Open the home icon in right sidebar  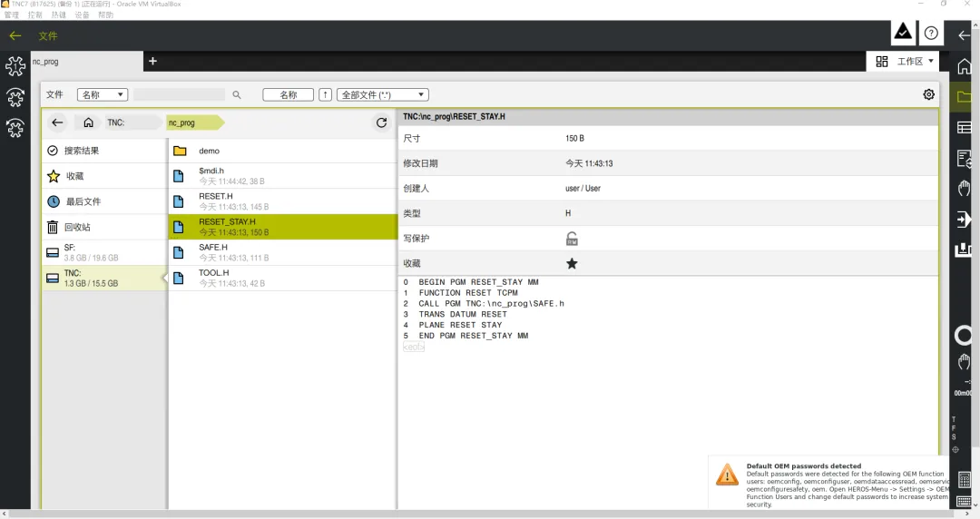(965, 65)
